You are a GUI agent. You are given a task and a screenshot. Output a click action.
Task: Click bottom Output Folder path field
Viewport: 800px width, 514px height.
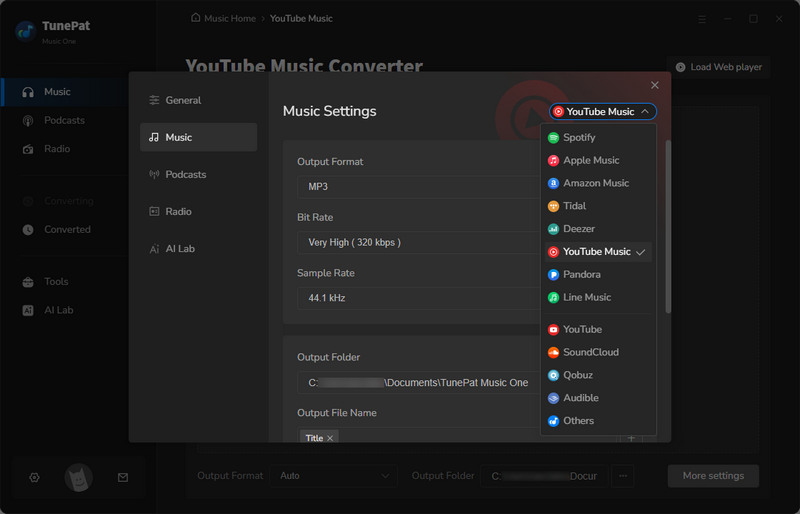point(544,476)
